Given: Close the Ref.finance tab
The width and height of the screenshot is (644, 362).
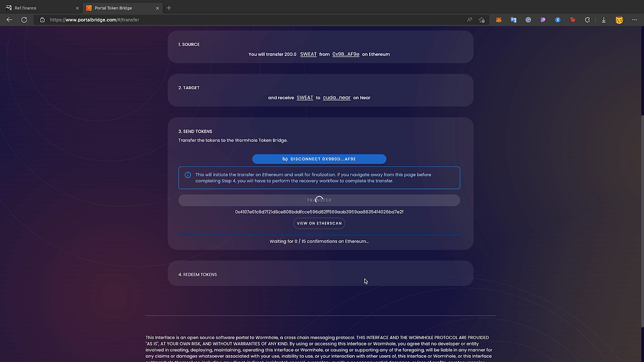Looking at the screenshot, I should pyautogui.click(x=77, y=8).
